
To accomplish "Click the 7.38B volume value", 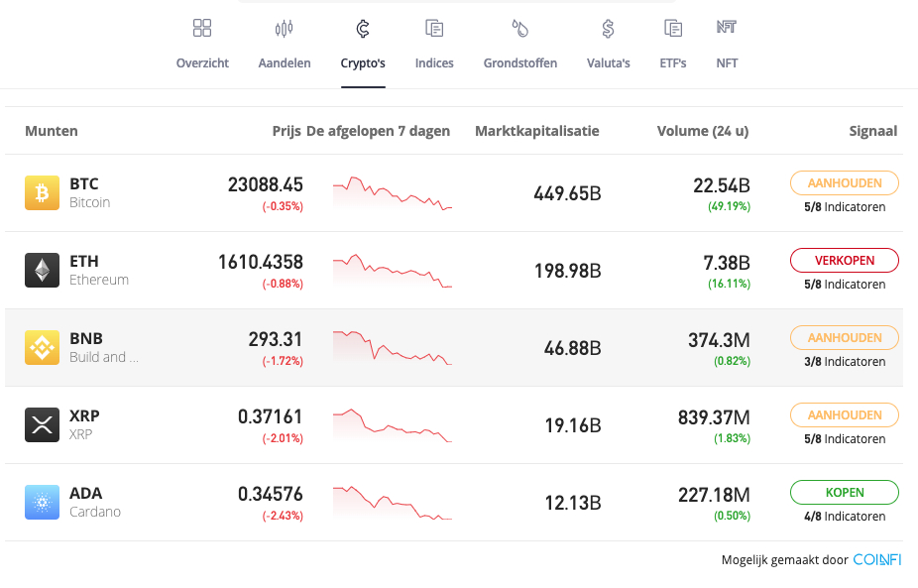I will pyautogui.click(x=727, y=263).
